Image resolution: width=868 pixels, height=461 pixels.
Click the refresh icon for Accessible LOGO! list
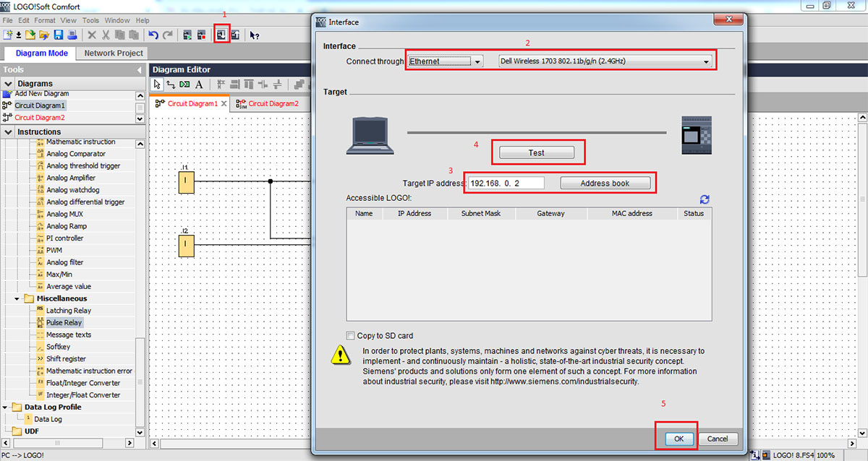[705, 199]
